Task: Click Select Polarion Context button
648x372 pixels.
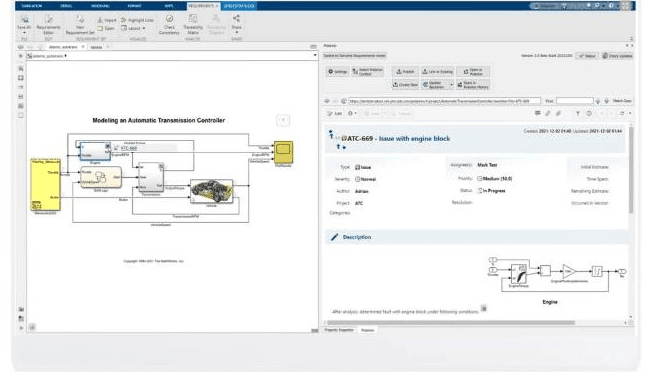Action: coord(367,72)
